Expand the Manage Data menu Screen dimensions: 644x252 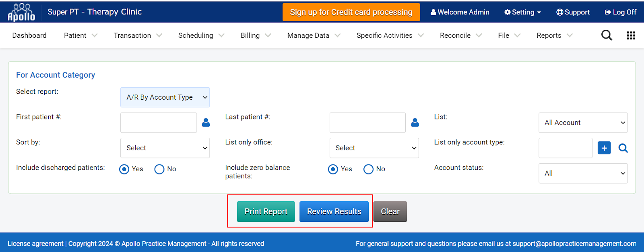click(314, 35)
